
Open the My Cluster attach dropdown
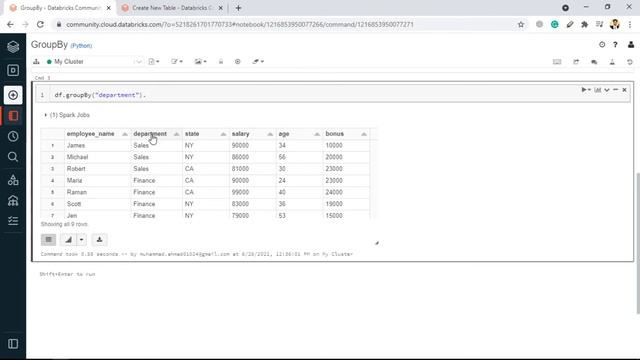[x=94, y=62]
